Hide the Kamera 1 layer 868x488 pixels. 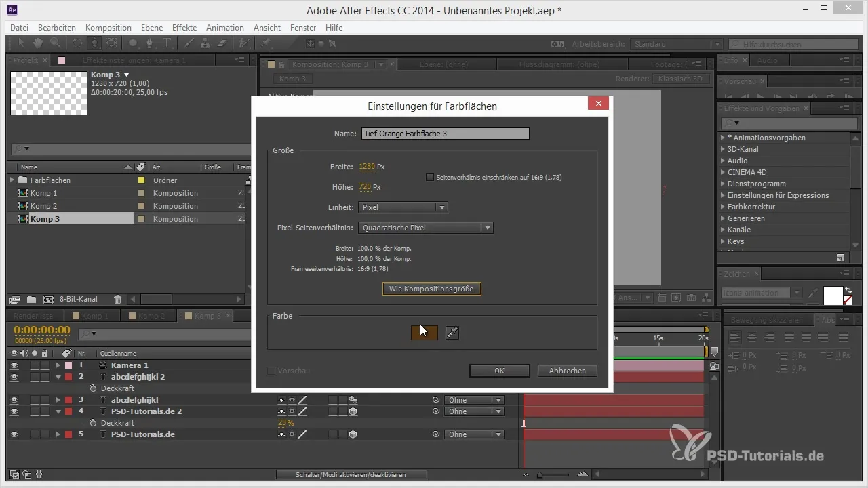[x=14, y=365]
